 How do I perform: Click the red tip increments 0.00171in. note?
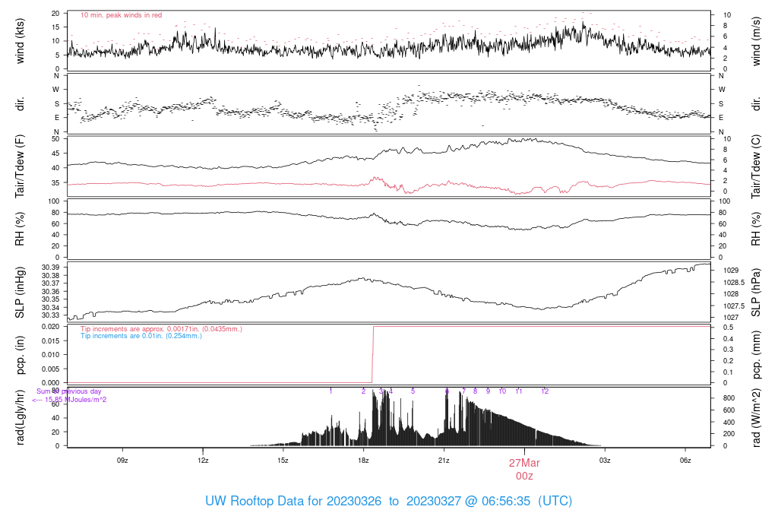click(x=161, y=329)
